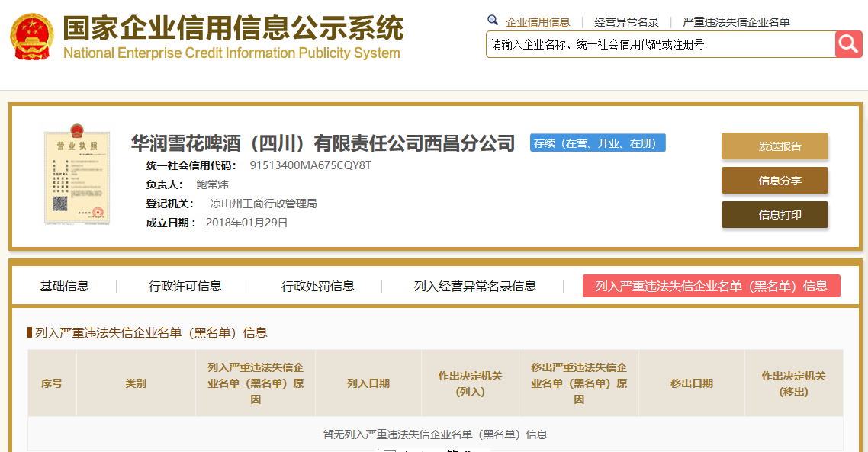Switch to the 行政许可信息 tab
Image resolution: width=868 pixels, height=452 pixels.
pos(185,286)
